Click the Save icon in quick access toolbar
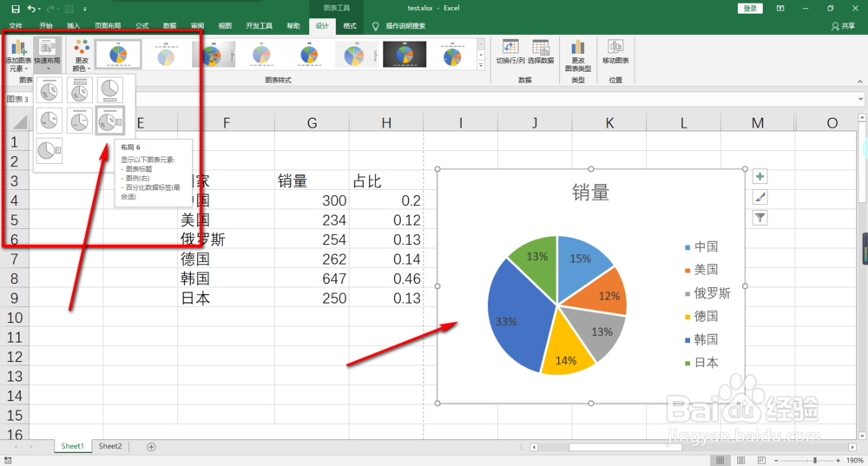868x466 pixels. tap(16, 9)
